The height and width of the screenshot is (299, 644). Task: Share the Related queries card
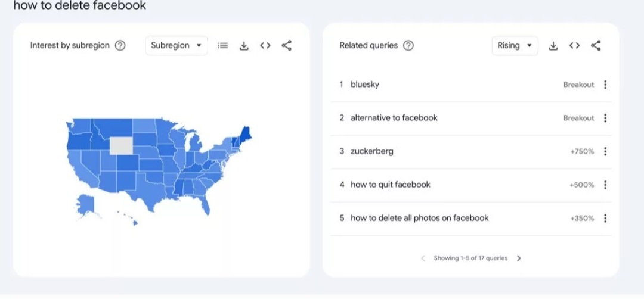pyautogui.click(x=596, y=45)
